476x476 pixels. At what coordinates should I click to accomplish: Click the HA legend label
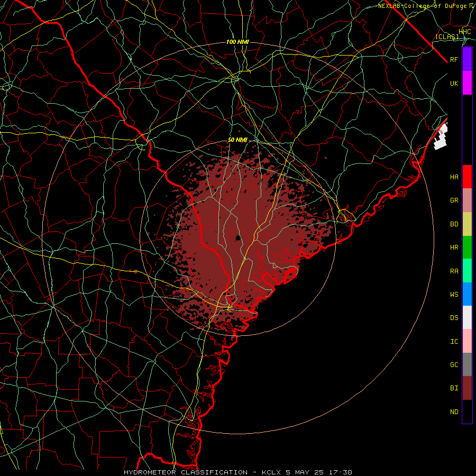pyautogui.click(x=454, y=177)
